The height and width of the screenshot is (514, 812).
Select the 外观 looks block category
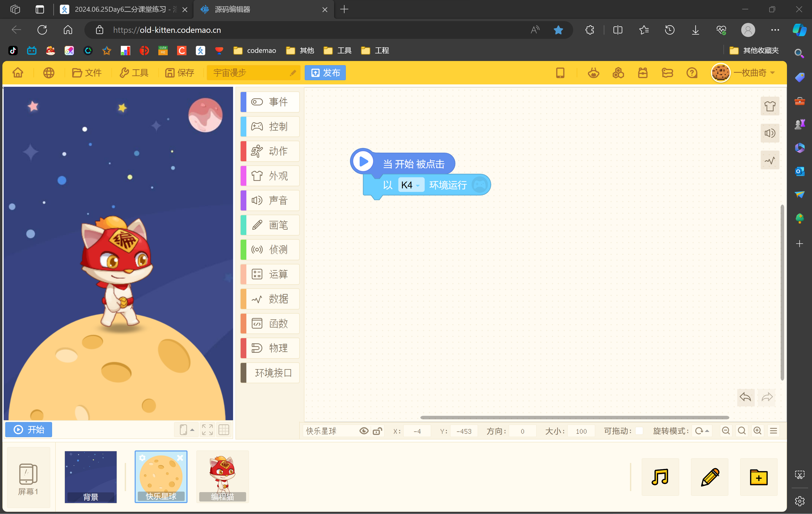(270, 175)
